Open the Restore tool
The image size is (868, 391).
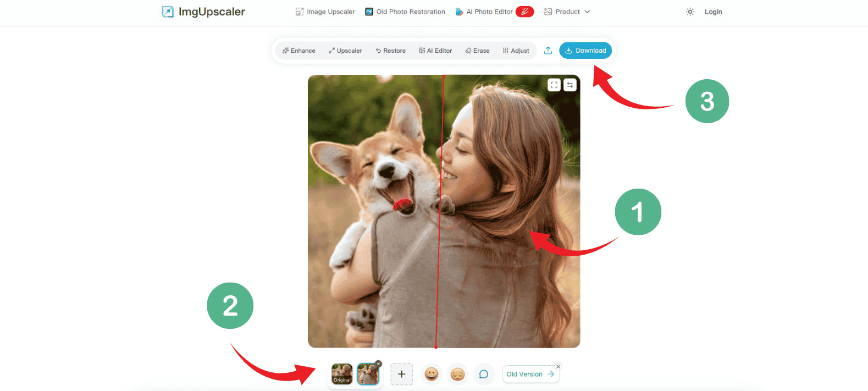pyautogui.click(x=391, y=51)
